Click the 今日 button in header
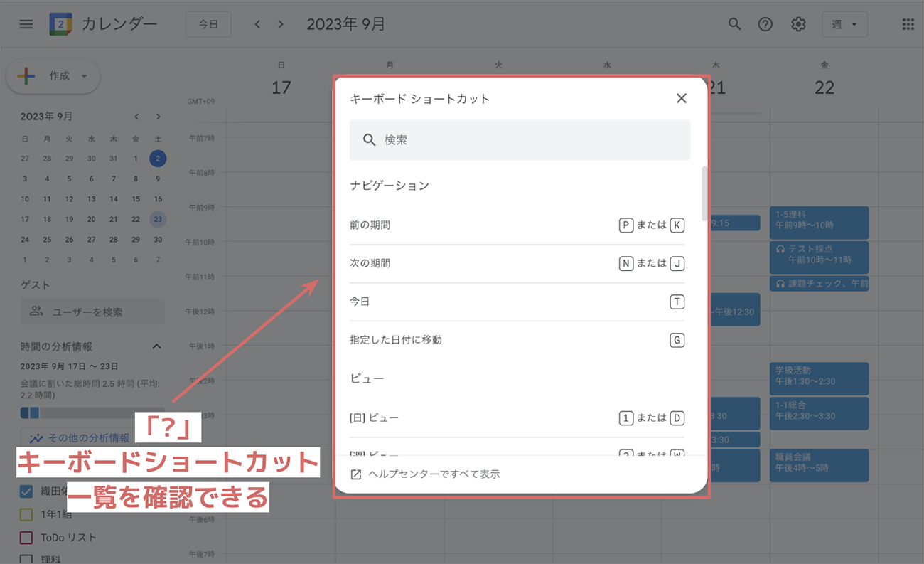This screenshot has width=924, height=564. (x=208, y=24)
